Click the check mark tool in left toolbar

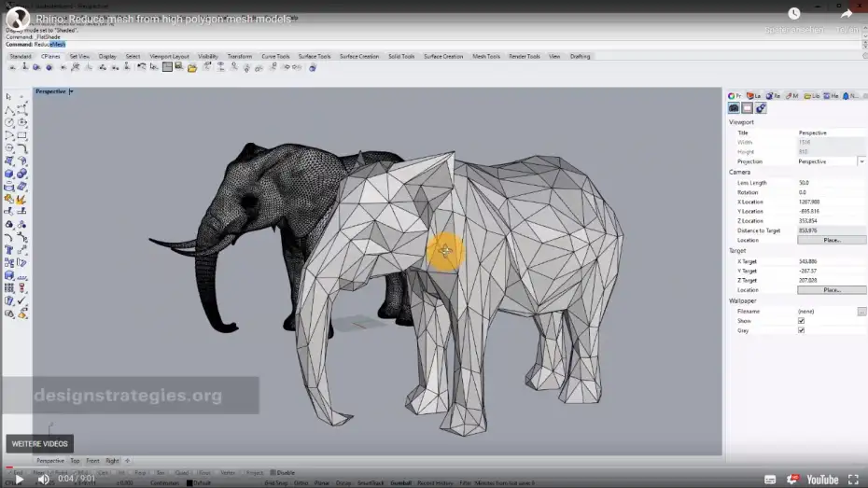22,301
